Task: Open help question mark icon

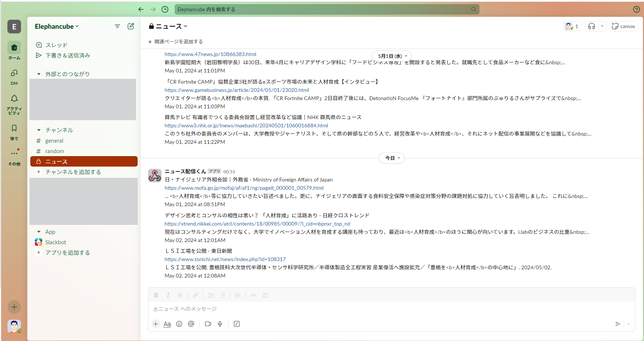Action: click(636, 9)
